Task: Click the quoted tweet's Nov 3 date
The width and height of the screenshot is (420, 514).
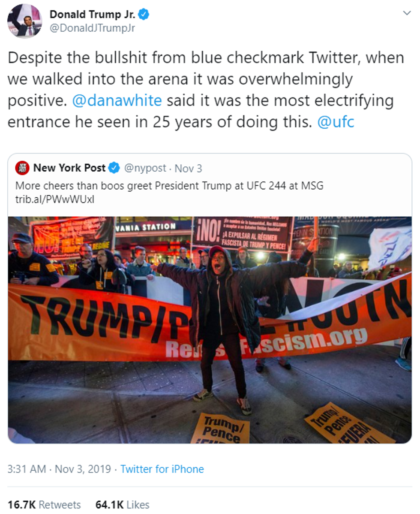Action: [188, 169]
